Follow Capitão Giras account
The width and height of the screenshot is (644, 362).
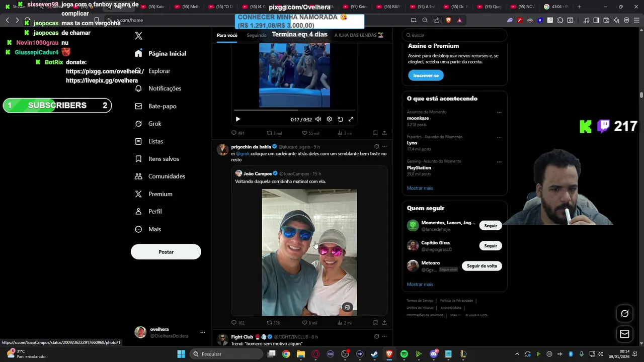[x=491, y=246]
